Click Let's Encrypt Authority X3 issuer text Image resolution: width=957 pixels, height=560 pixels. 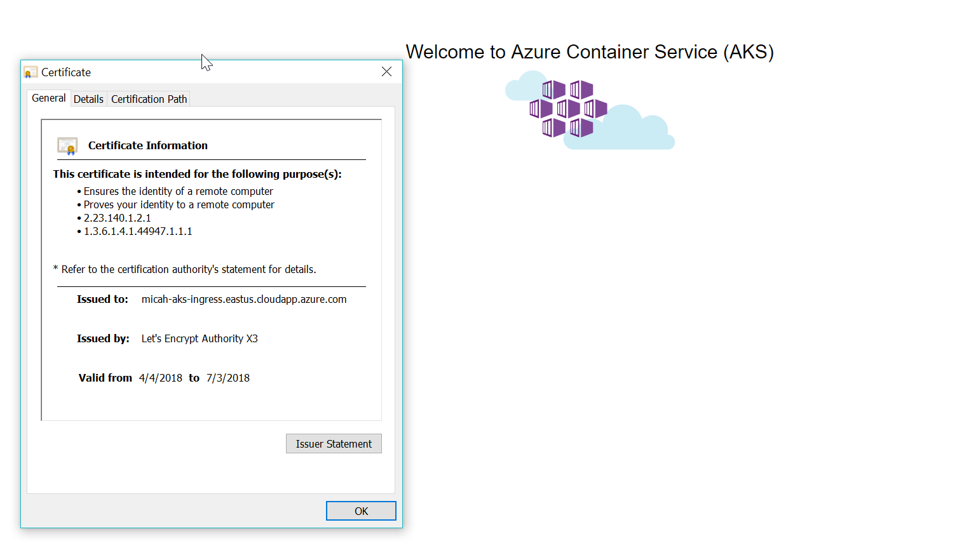pos(200,338)
